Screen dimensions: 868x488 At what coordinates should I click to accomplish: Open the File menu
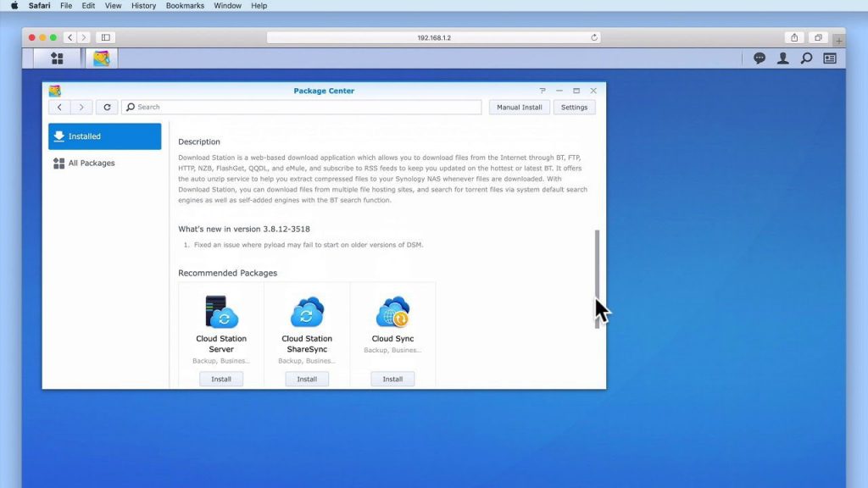point(66,6)
